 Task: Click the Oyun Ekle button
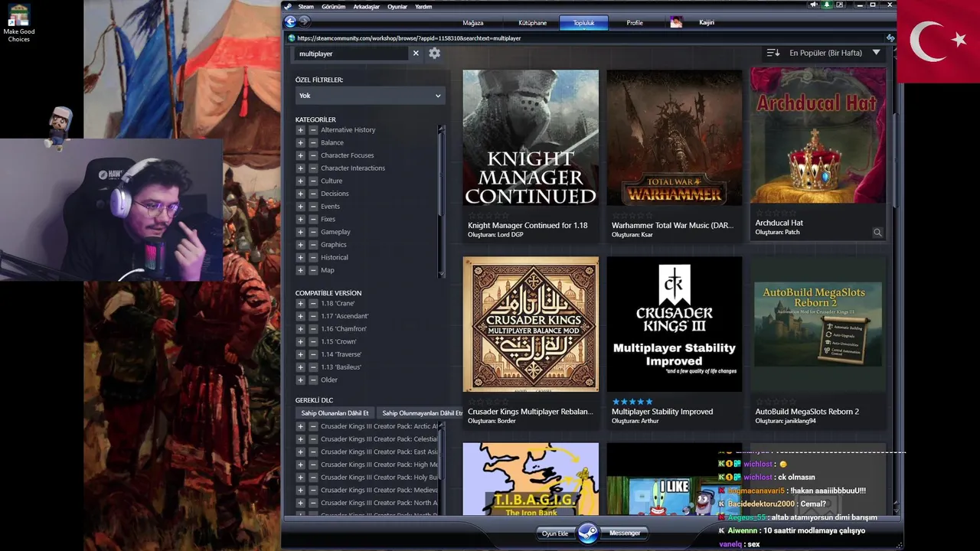click(x=555, y=533)
